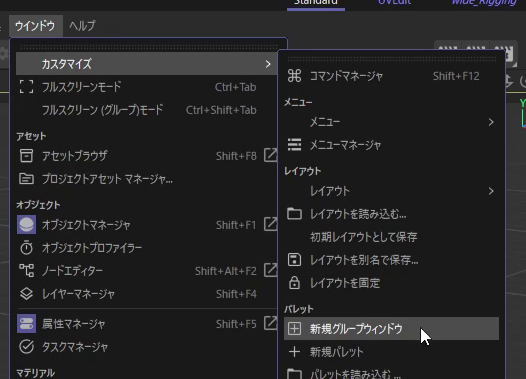Click the Shift+F12 shortcut text
526x379 pixels.
[x=456, y=76]
